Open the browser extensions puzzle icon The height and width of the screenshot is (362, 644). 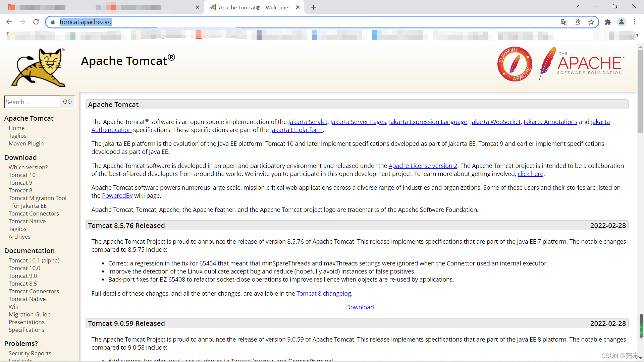click(x=608, y=22)
